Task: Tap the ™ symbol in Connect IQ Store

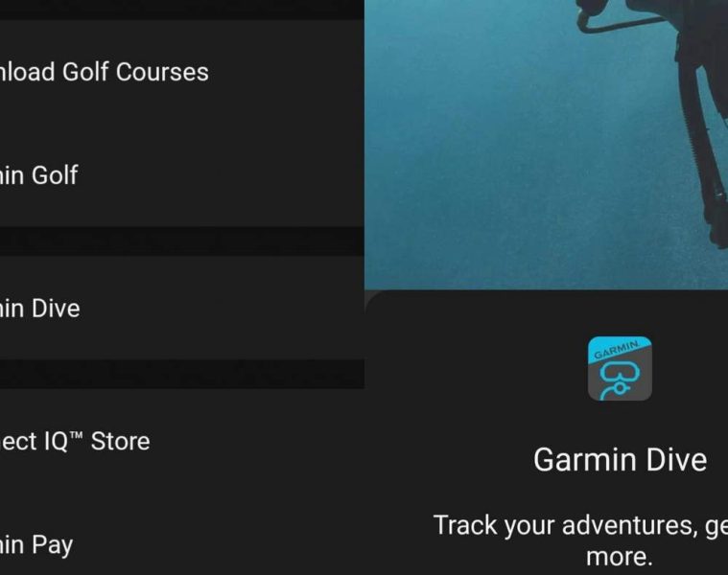Action: [77, 435]
